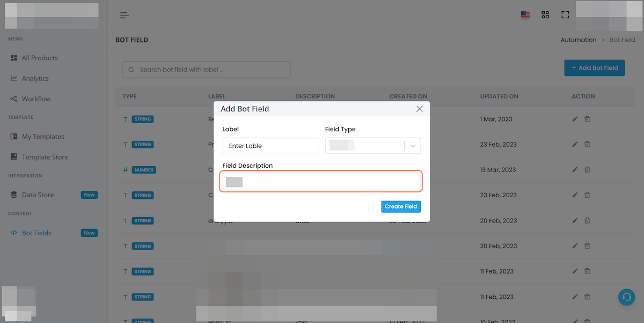Edit the row updated 1 Mar, 2023
Viewport: 644px width, 323px height.
coord(575,119)
